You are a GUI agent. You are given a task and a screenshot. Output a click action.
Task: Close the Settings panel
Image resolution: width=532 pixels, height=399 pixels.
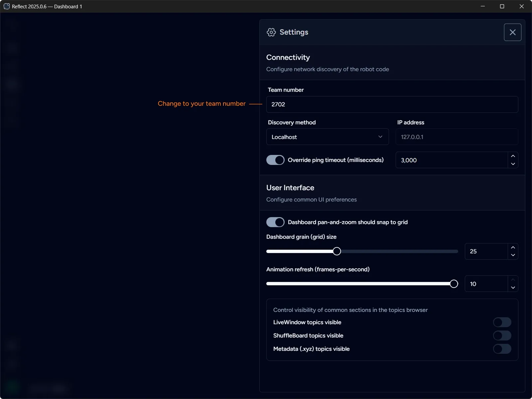pyautogui.click(x=512, y=32)
